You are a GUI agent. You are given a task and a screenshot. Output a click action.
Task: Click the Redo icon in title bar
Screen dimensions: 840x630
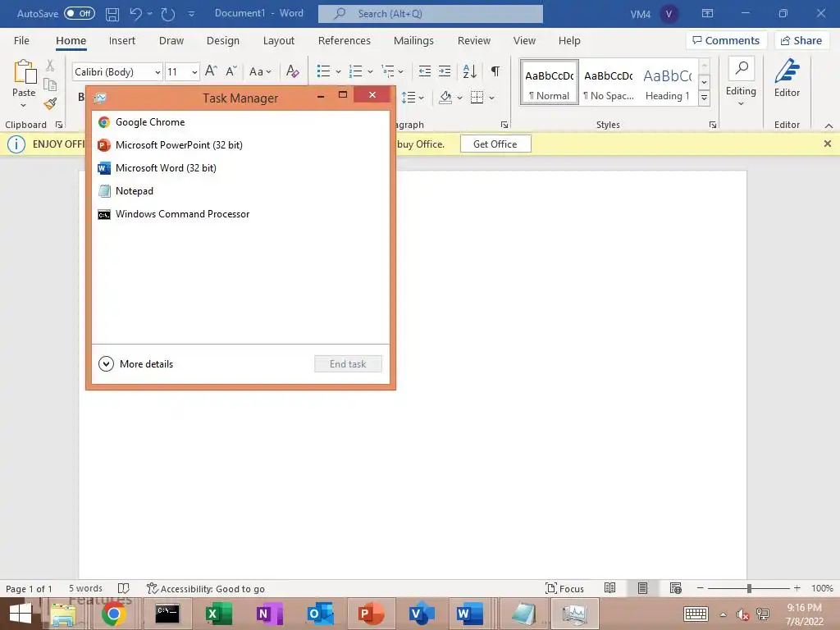click(167, 14)
